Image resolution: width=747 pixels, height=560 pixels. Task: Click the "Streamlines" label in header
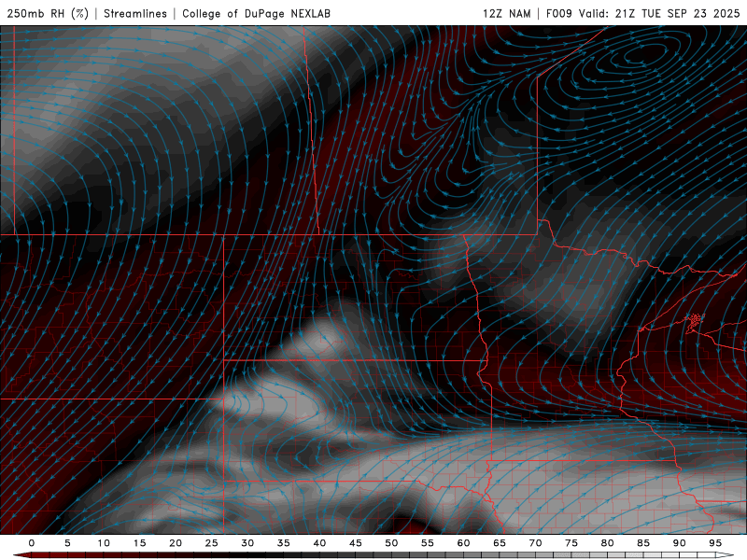pos(135,13)
